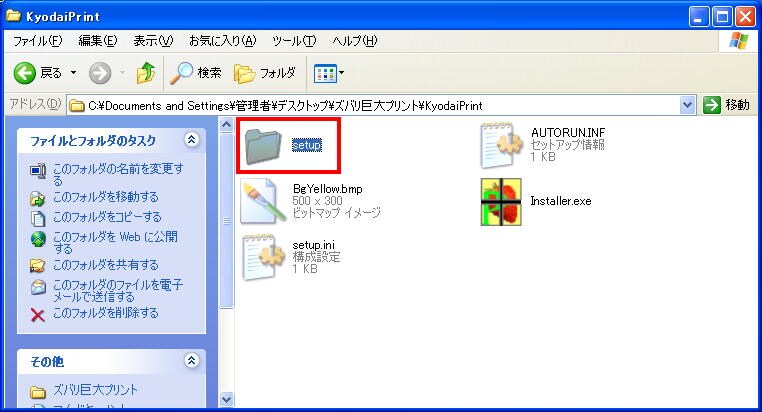Click the address bar path field
The width and height of the screenshot is (762, 412).
[373, 105]
